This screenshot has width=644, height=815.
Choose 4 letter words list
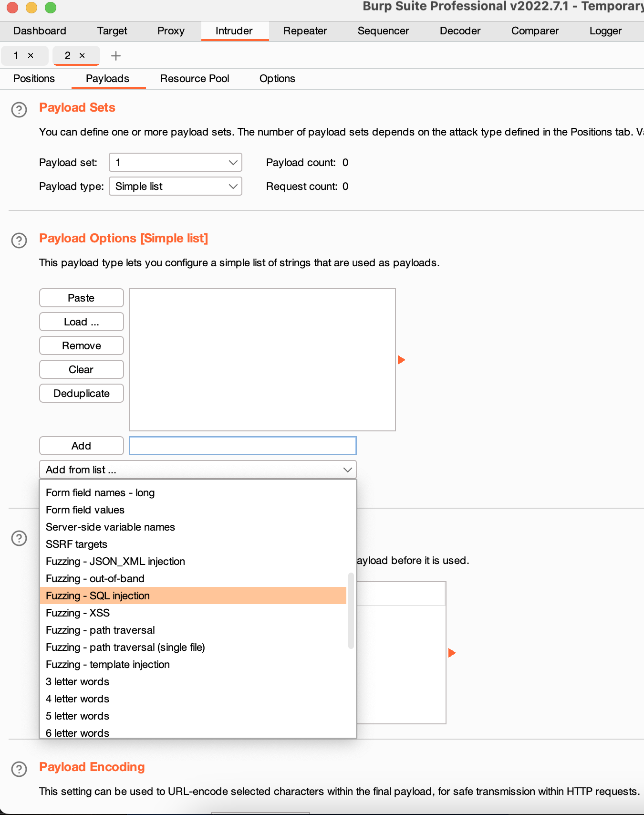[194, 699]
